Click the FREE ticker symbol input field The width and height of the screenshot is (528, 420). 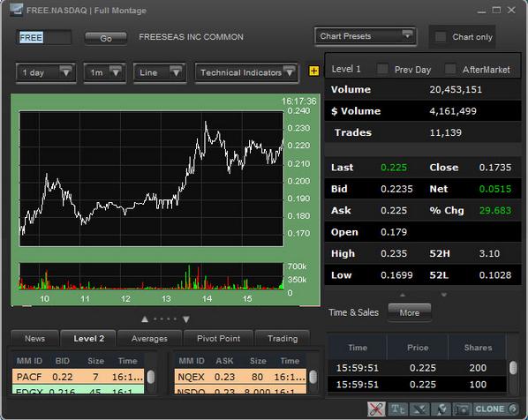point(44,37)
